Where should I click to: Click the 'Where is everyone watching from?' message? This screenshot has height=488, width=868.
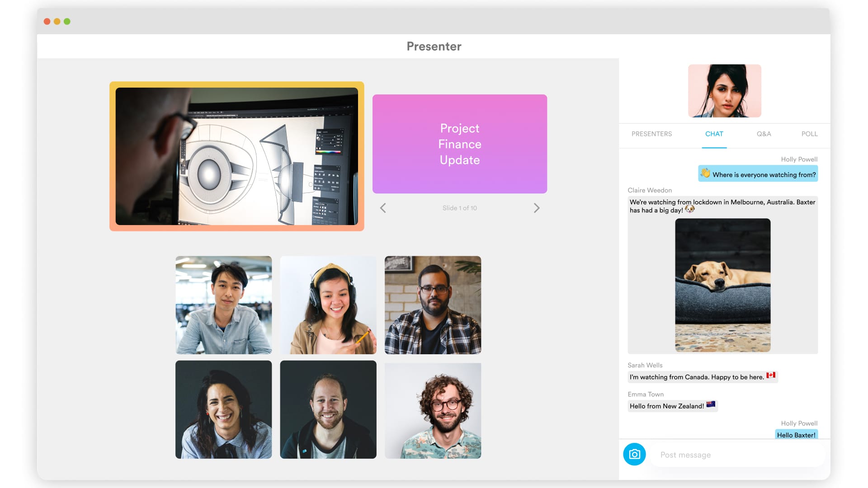(x=758, y=174)
